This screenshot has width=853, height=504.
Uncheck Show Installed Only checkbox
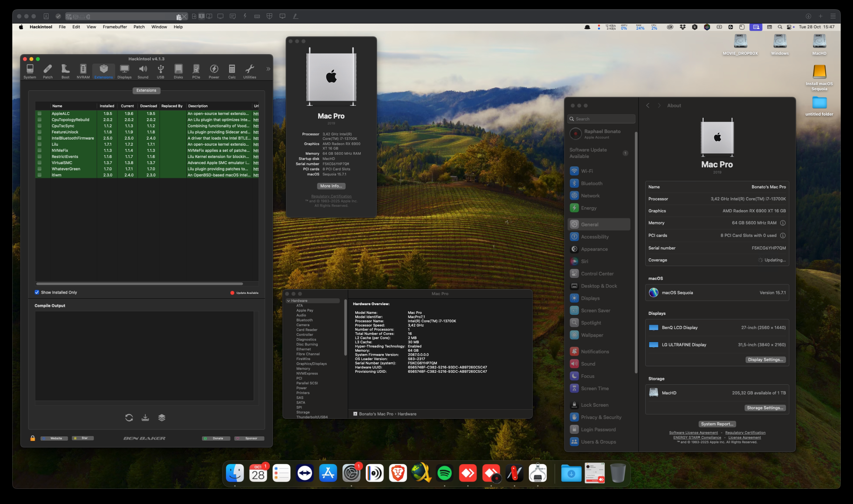pos(37,292)
